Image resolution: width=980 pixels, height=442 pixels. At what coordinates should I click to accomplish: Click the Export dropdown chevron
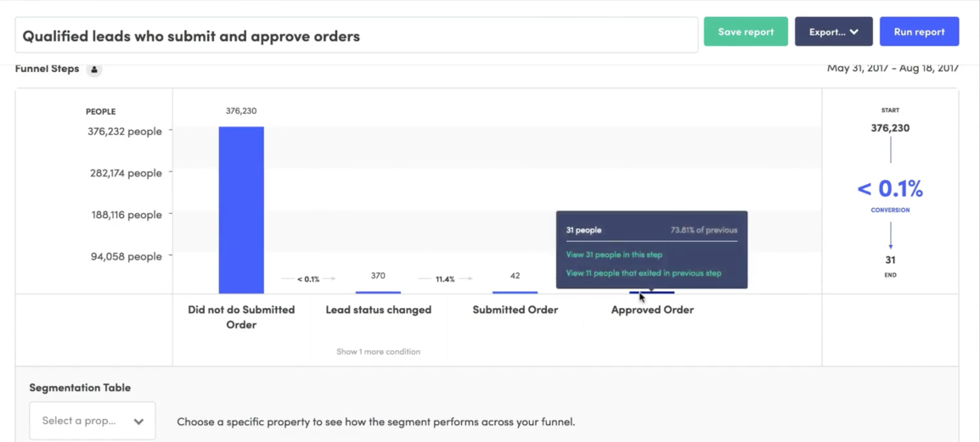pos(853,32)
